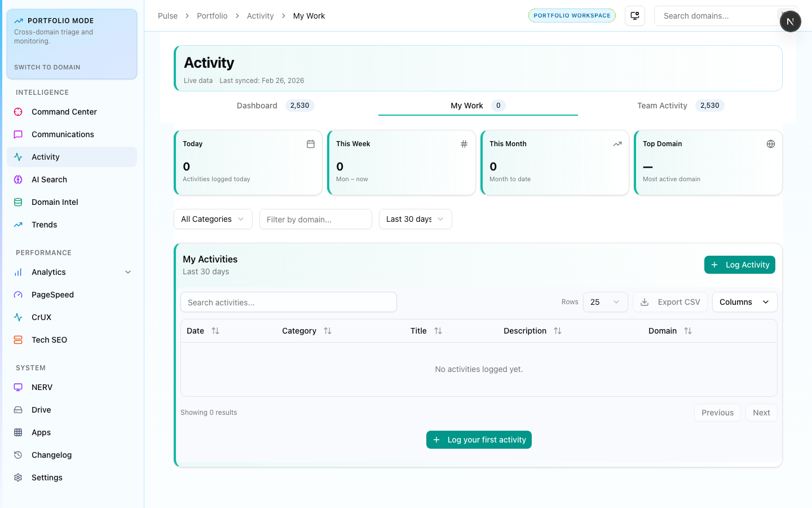Image resolution: width=812 pixels, height=508 pixels.
Task: Click the Tech SEO server icon
Action: [18, 340]
